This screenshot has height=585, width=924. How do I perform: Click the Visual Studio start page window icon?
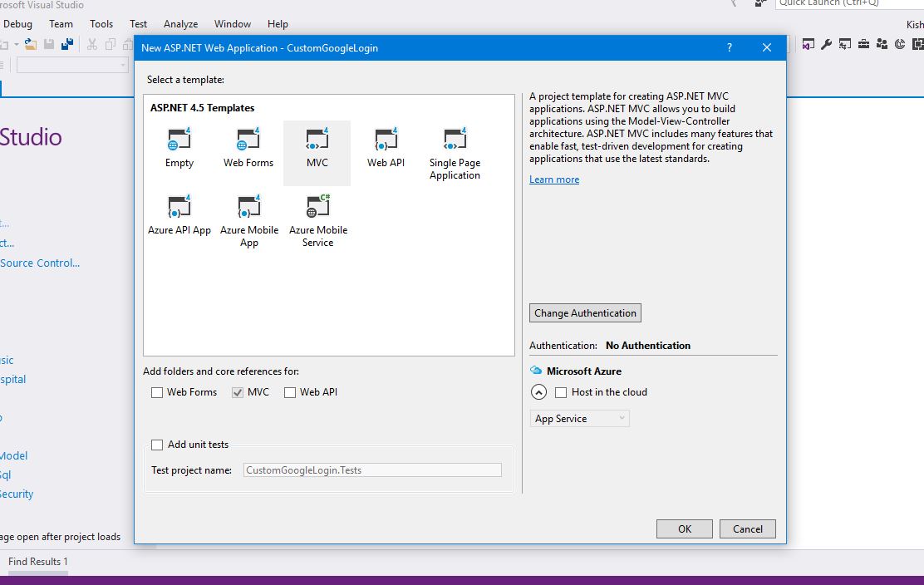(x=808, y=44)
